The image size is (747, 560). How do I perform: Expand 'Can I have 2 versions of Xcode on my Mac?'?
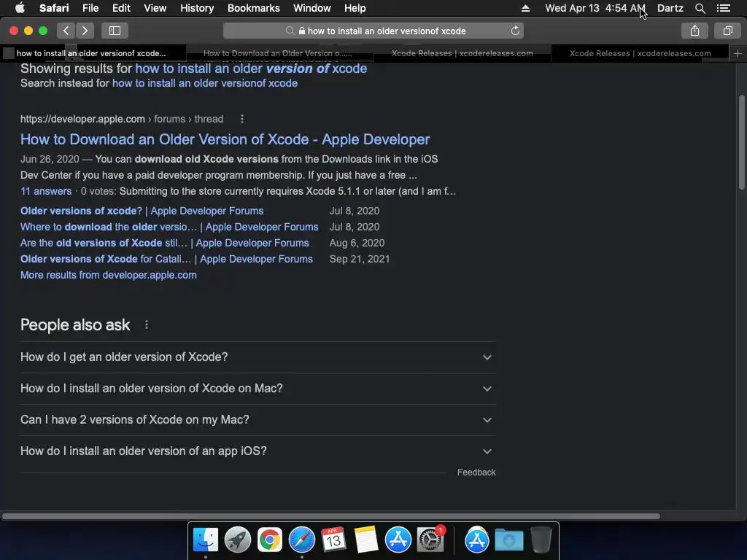coord(258,420)
